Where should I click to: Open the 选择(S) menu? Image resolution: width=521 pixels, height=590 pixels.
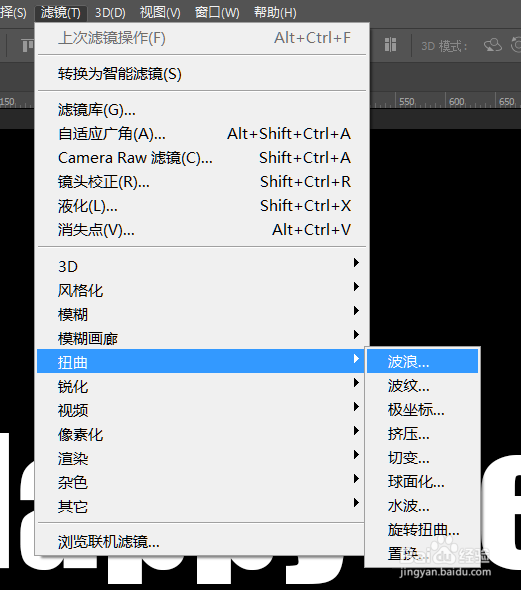tap(13, 13)
